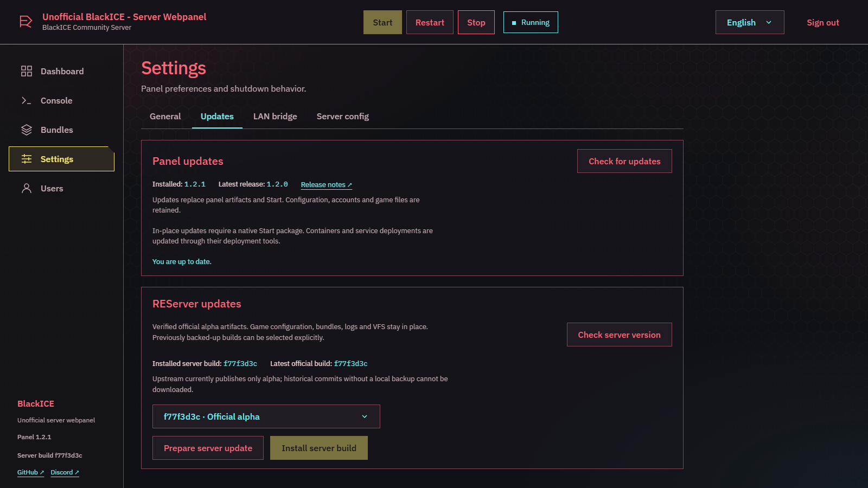Open the English language dropdown

click(750, 22)
